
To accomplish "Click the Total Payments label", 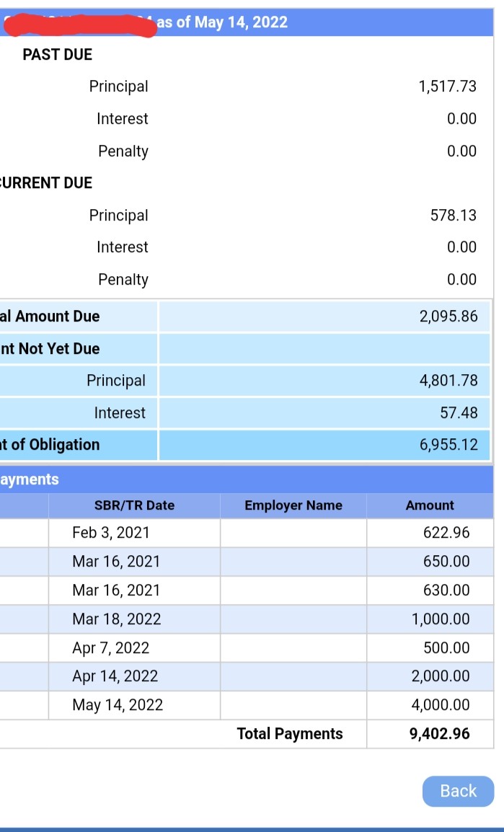I will point(290,734).
